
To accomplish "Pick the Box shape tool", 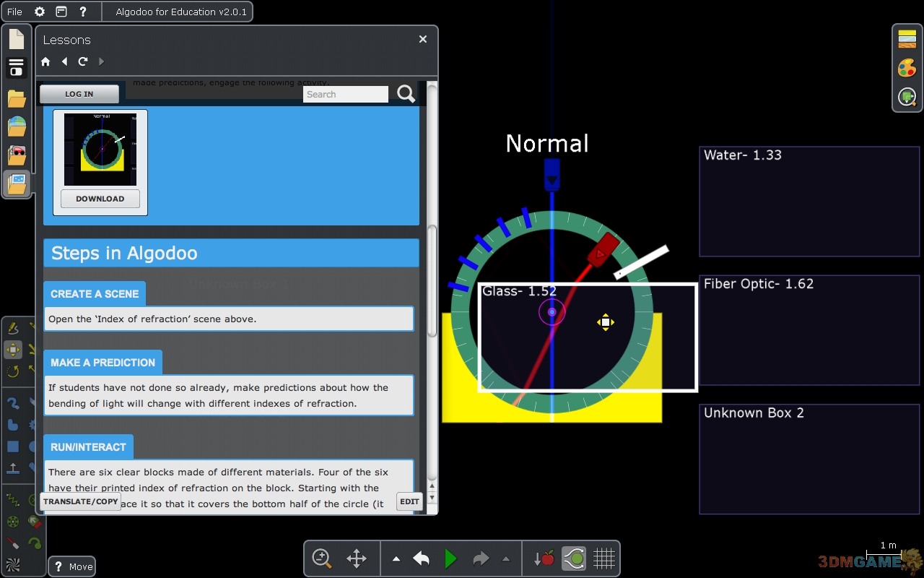I will point(13,447).
